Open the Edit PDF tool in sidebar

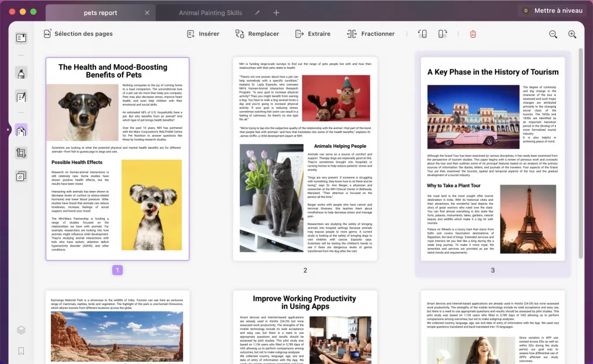(21, 97)
